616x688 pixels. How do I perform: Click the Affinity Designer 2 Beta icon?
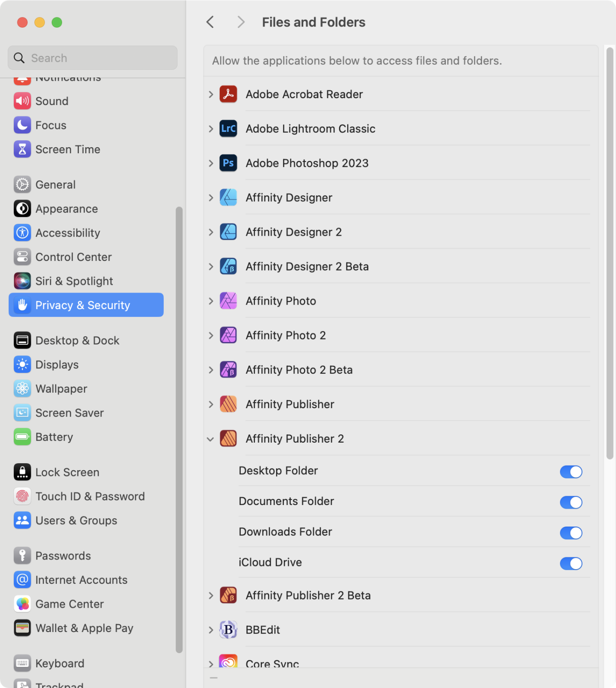228,266
